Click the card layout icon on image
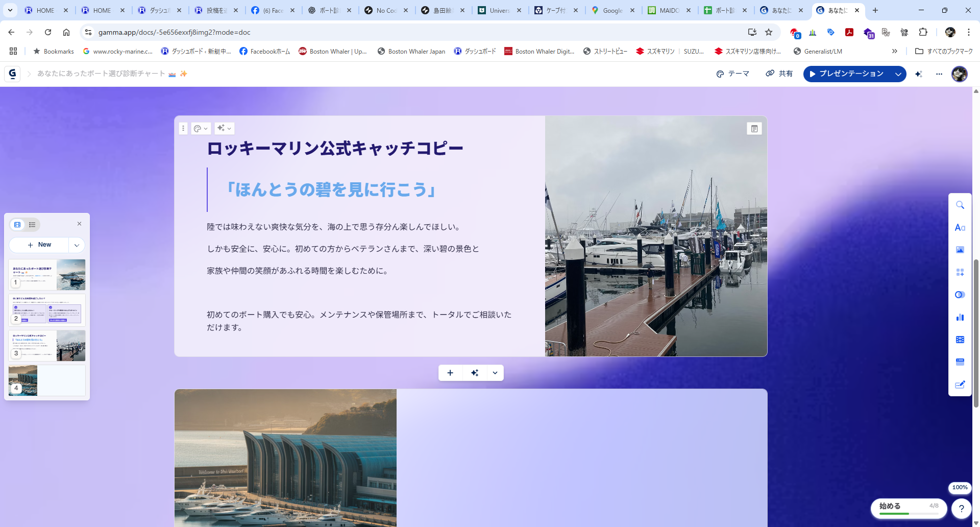The width and height of the screenshot is (980, 527). 754,129
